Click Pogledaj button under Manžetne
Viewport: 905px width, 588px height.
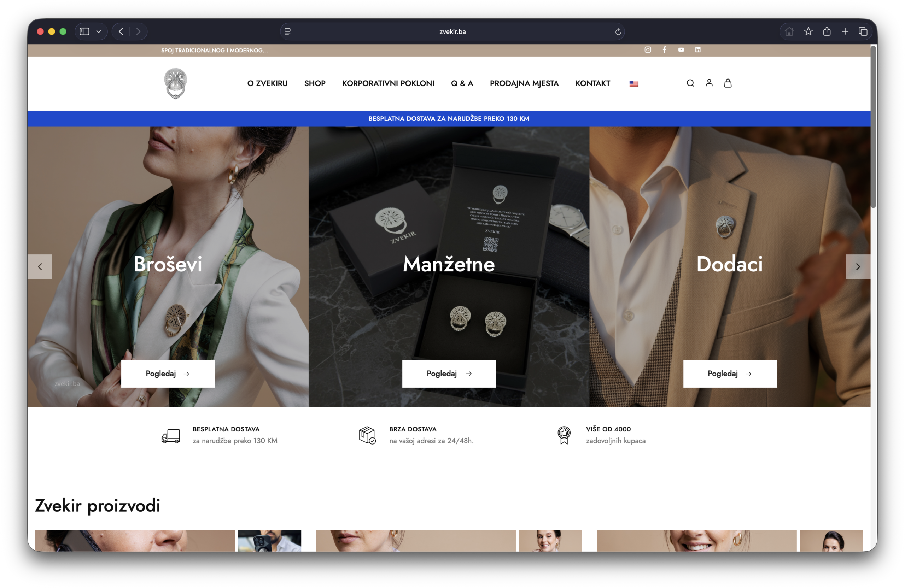pyautogui.click(x=449, y=374)
